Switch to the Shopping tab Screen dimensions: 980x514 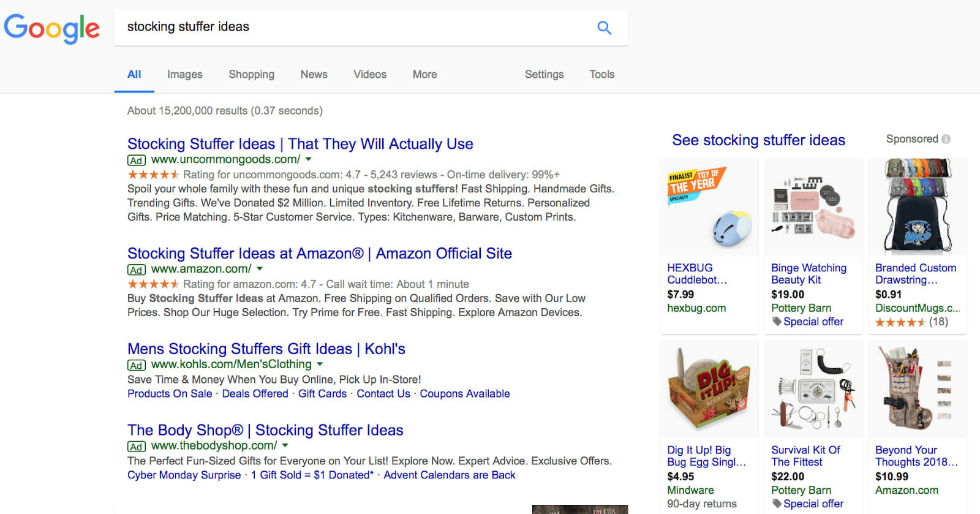[251, 74]
